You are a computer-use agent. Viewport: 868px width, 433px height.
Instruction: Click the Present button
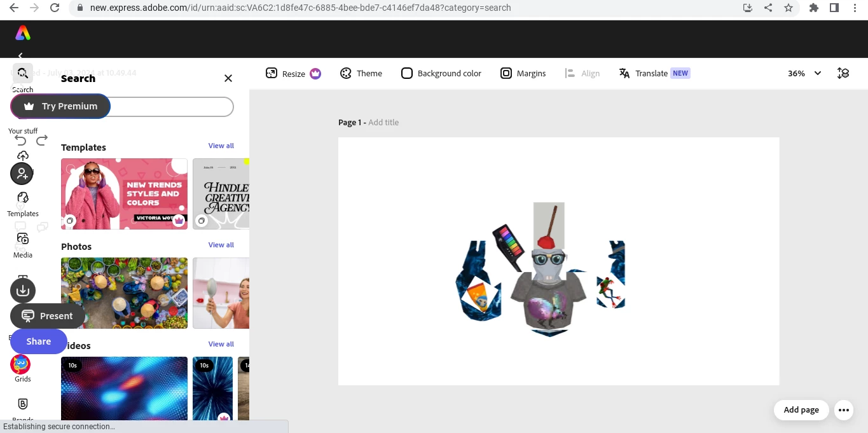pyautogui.click(x=48, y=316)
